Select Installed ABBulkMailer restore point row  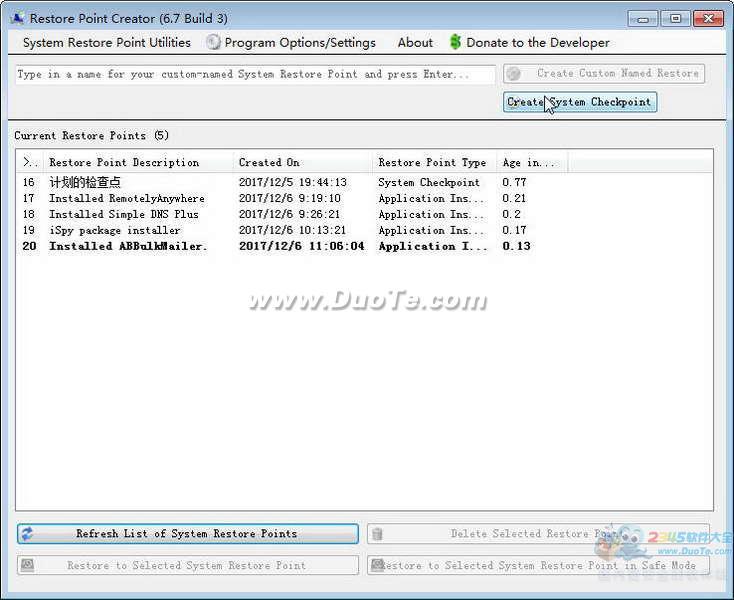click(x=128, y=246)
